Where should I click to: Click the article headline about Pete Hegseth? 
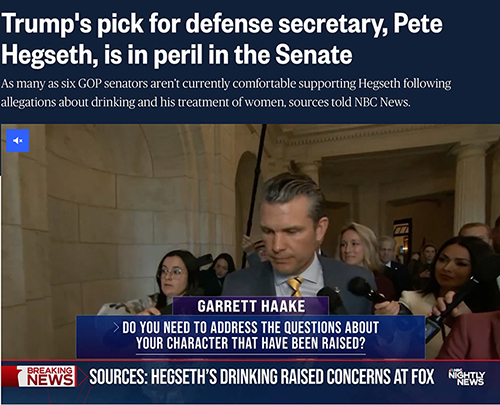222,39
